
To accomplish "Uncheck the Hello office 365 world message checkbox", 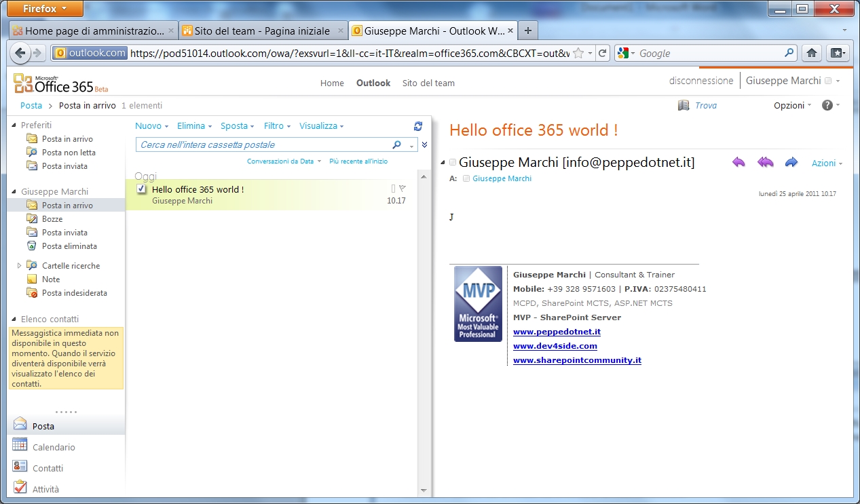I will pos(141,189).
